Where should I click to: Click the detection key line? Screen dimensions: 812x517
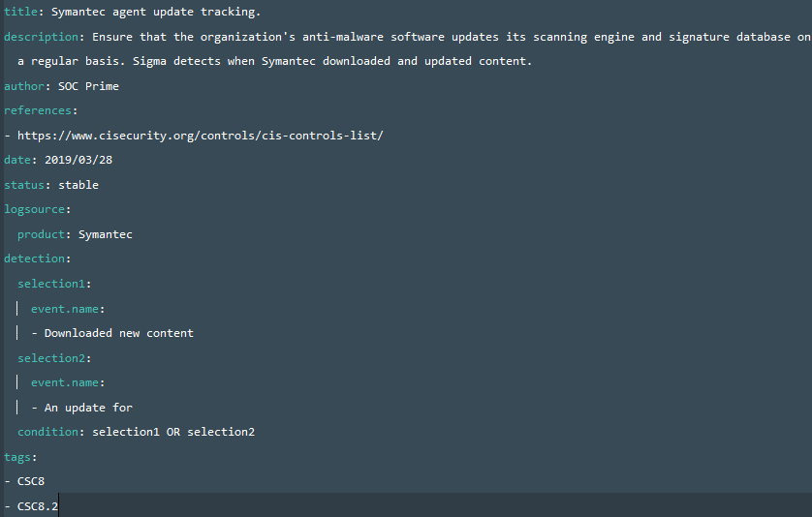pyautogui.click(x=37, y=258)
